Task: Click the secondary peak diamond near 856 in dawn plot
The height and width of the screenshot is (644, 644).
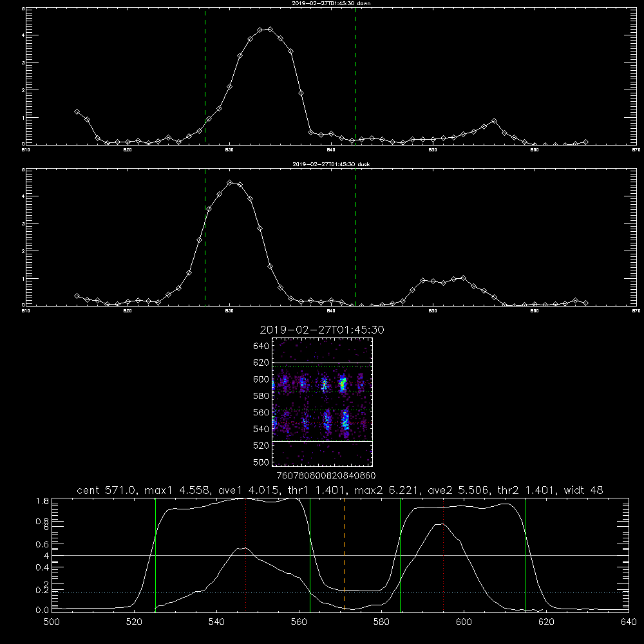Action: point(494,121)
